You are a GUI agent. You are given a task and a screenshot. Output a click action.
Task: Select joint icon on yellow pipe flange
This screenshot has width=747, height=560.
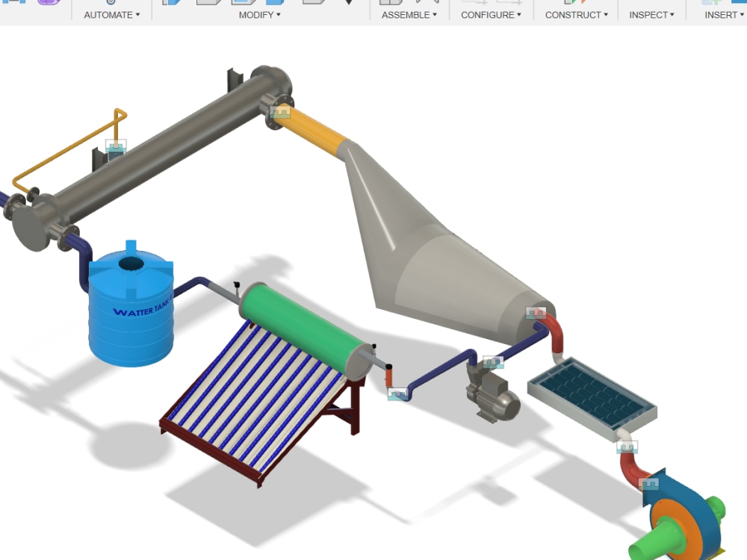(x=280, y=113)
